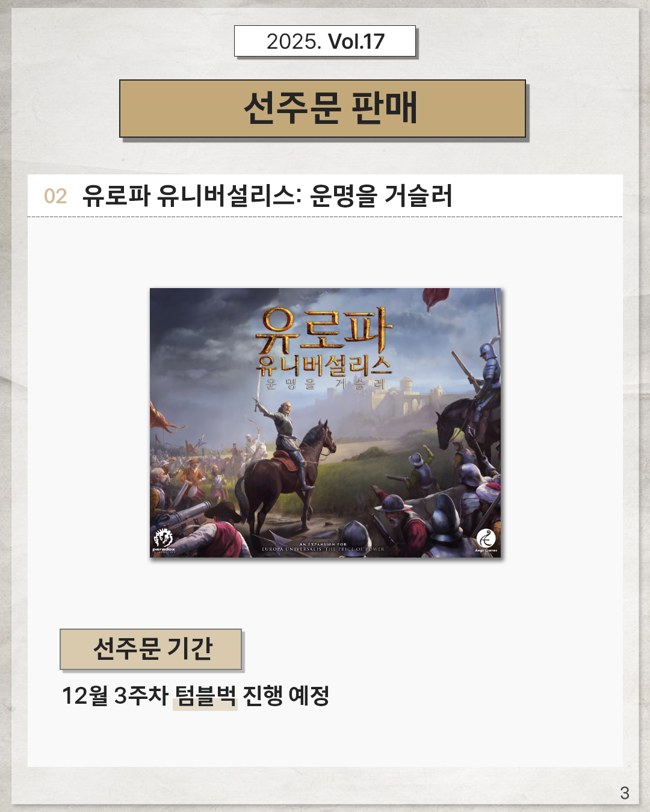Click the highlighted 텀블벅 word
Viewport: 650px width, 812px height.
[x=205, y=696]
